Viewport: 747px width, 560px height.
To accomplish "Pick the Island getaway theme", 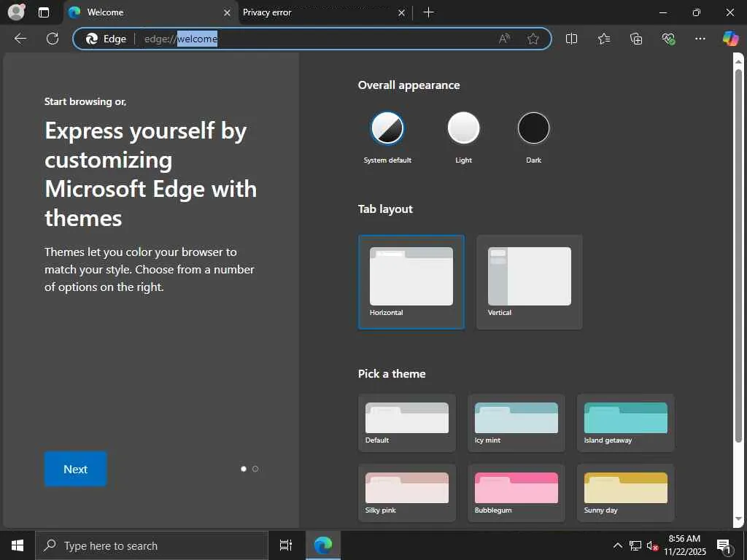I will coord(625,423).
